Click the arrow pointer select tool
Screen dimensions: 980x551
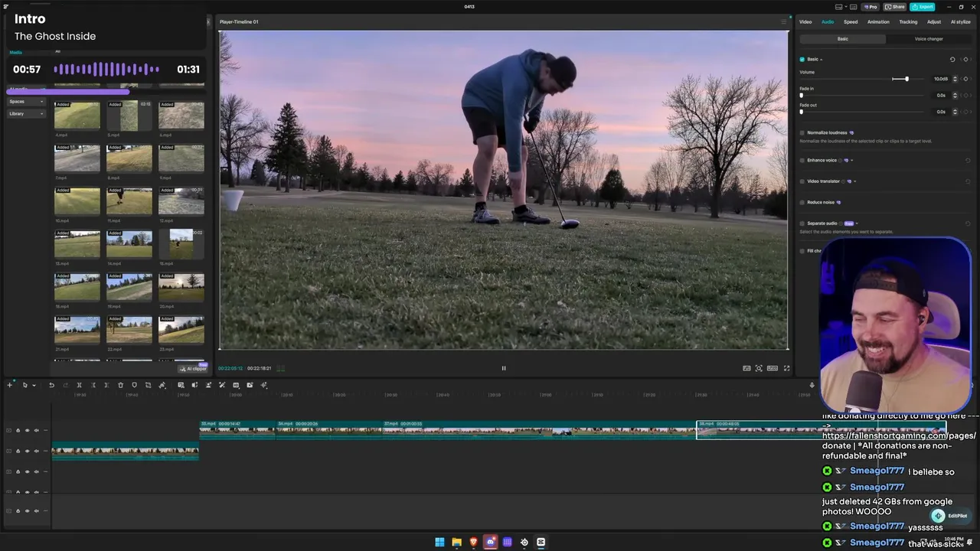24,385
